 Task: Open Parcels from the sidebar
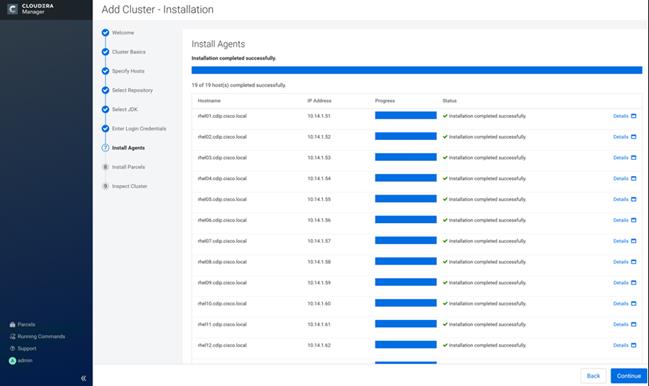22,324
